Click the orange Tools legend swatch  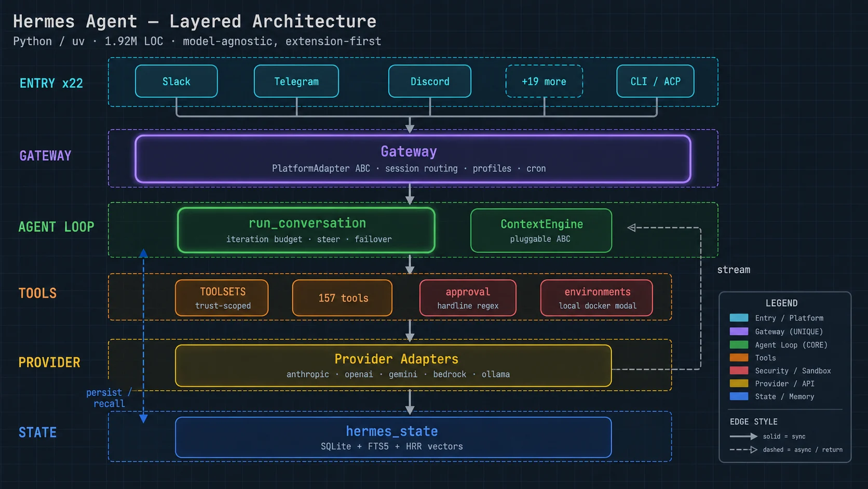pos(739,358)
